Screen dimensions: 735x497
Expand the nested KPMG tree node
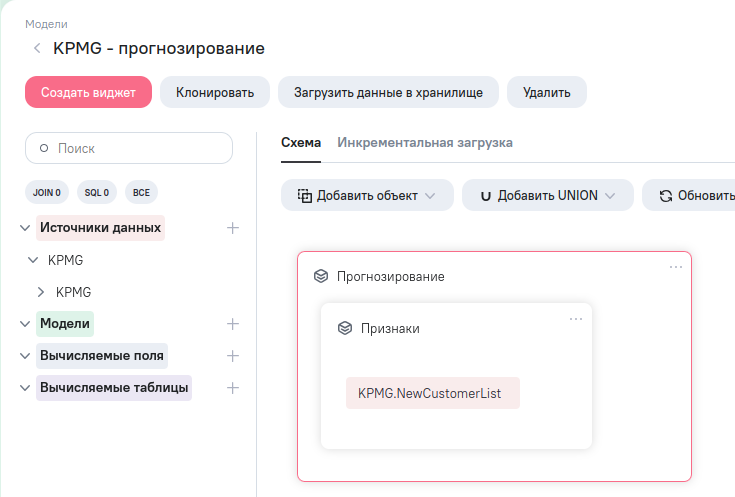41,292
